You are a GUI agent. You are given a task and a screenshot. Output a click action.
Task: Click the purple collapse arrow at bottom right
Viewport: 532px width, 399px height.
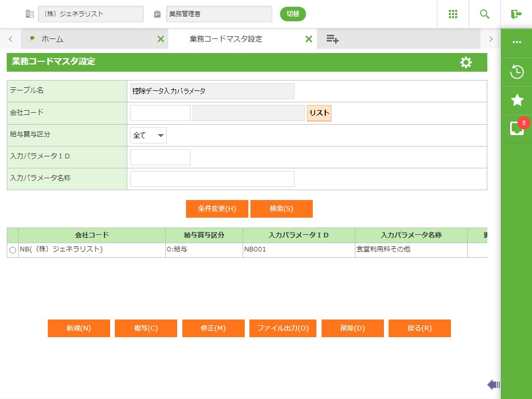493,384
